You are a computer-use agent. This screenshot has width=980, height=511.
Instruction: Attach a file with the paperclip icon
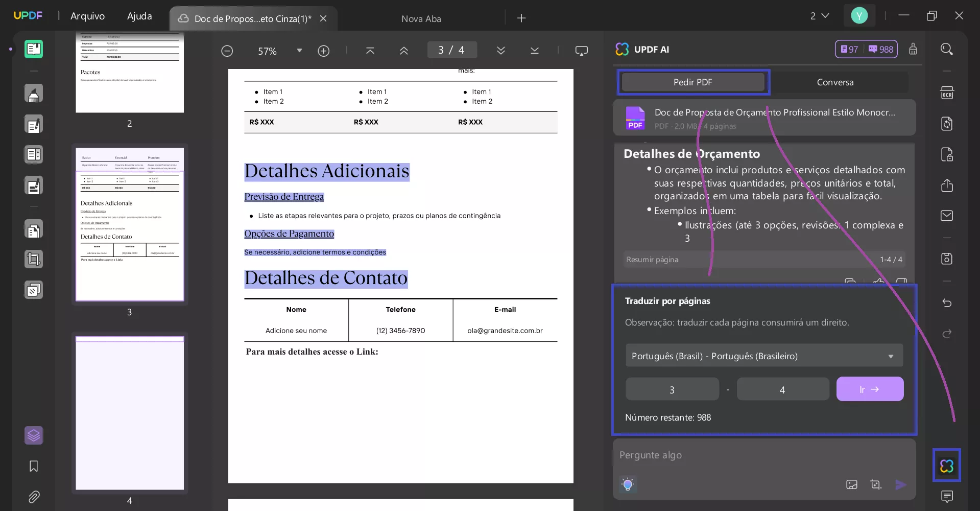click(x=34, y=497)
